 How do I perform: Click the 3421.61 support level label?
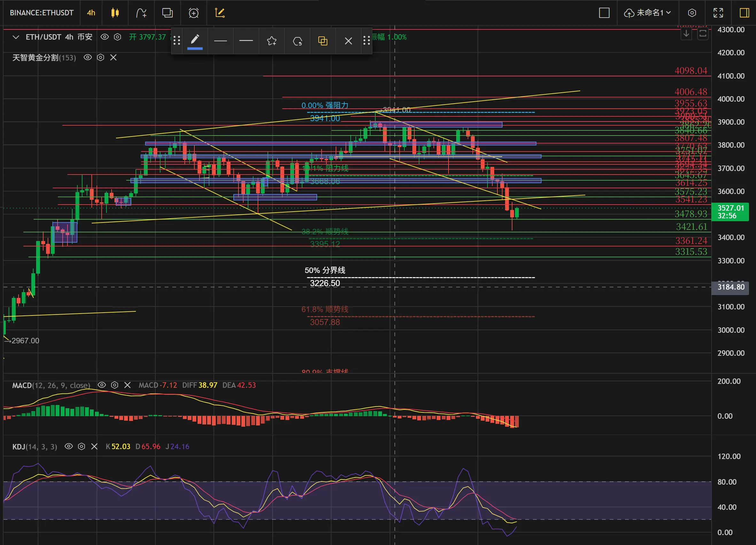691,227
